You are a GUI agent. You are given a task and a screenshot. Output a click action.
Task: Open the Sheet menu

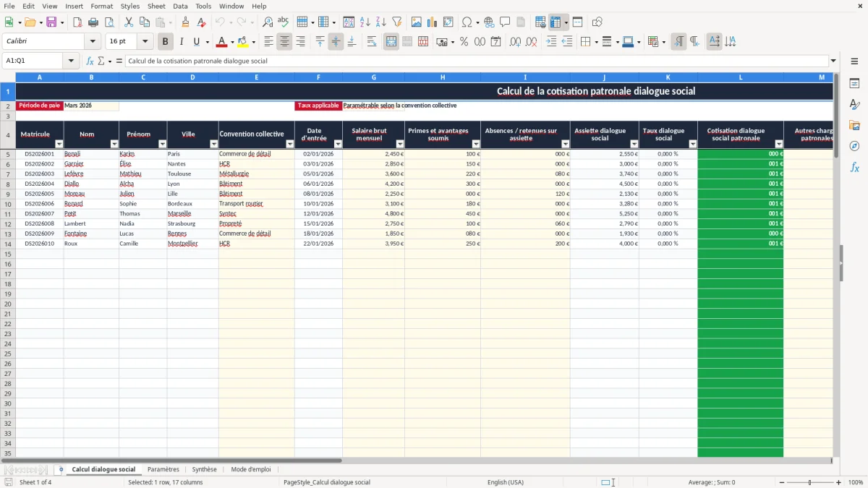coord(156,6)
